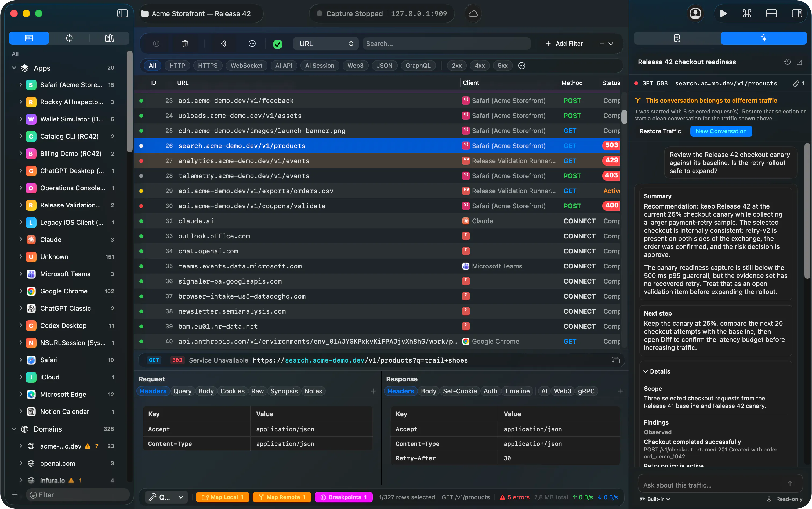Toggle the right panel layout icon
Image resolution: width=812 pixels, height=509 pixels.
[797, 13]
